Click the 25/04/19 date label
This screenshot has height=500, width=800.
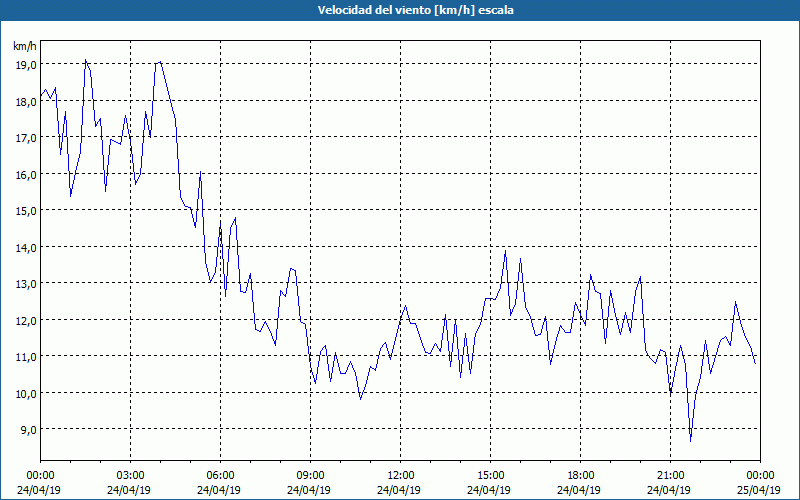(x=760, y=490)
